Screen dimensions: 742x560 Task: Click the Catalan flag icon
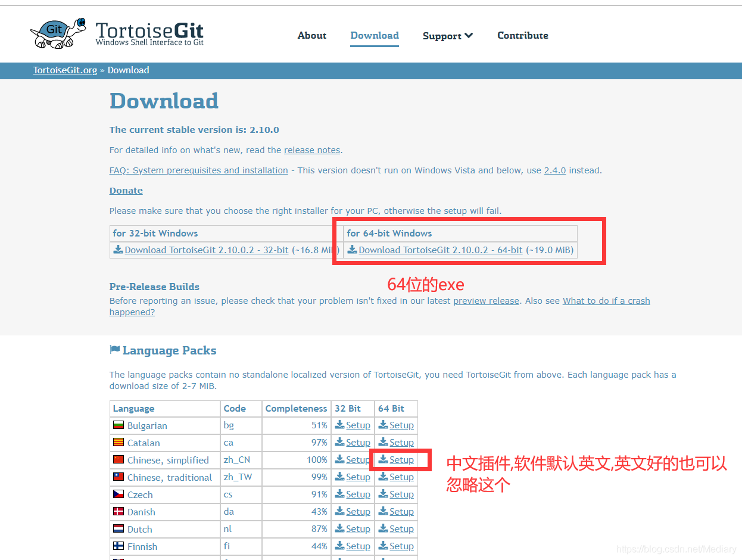coord(119,443)
